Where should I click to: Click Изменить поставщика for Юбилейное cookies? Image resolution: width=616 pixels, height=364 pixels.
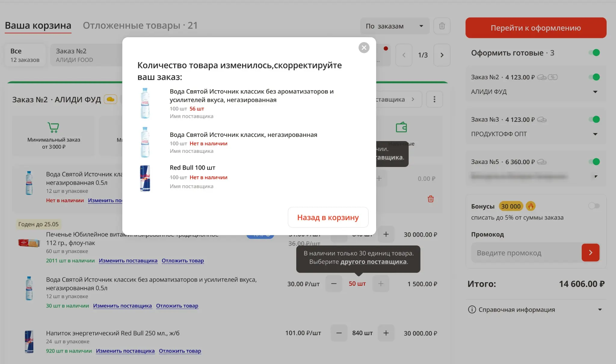pos(128,261)
